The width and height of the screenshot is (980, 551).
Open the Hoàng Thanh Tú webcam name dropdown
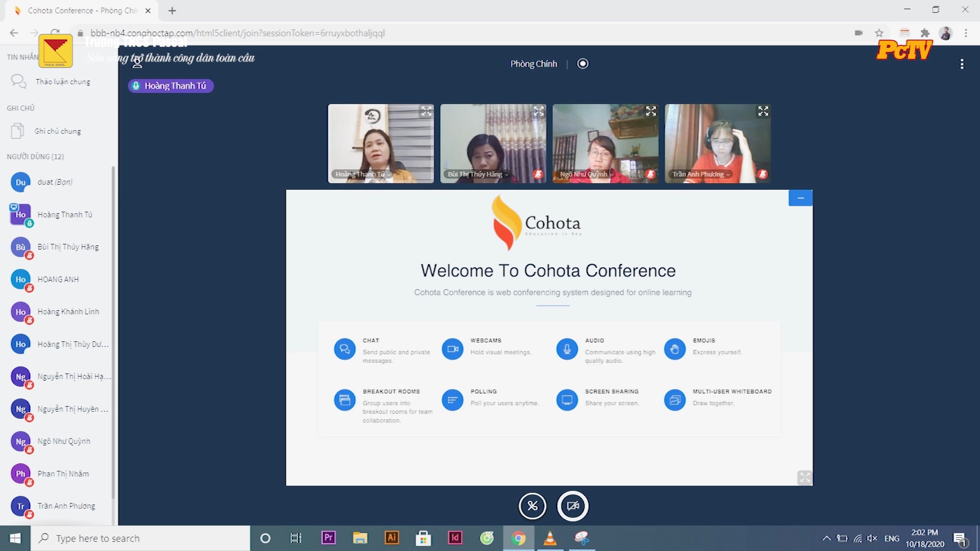362,174
